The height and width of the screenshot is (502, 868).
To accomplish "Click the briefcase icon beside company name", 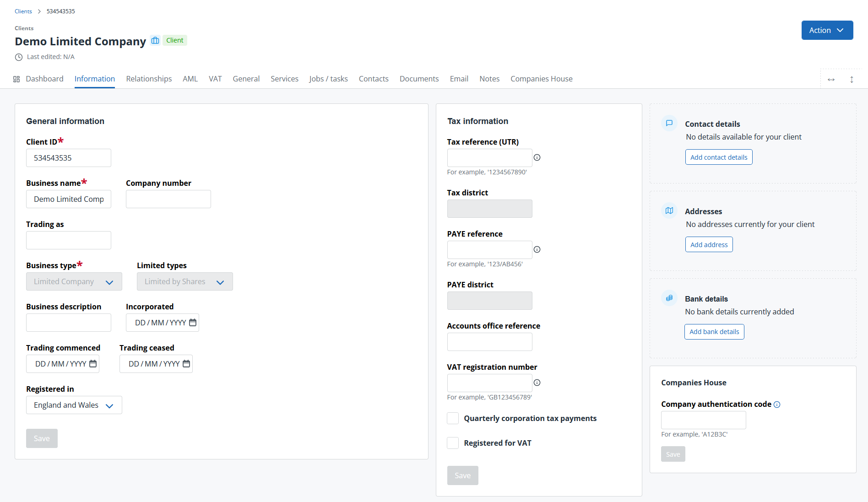I will pyautogui.click(x=155, y=40).
